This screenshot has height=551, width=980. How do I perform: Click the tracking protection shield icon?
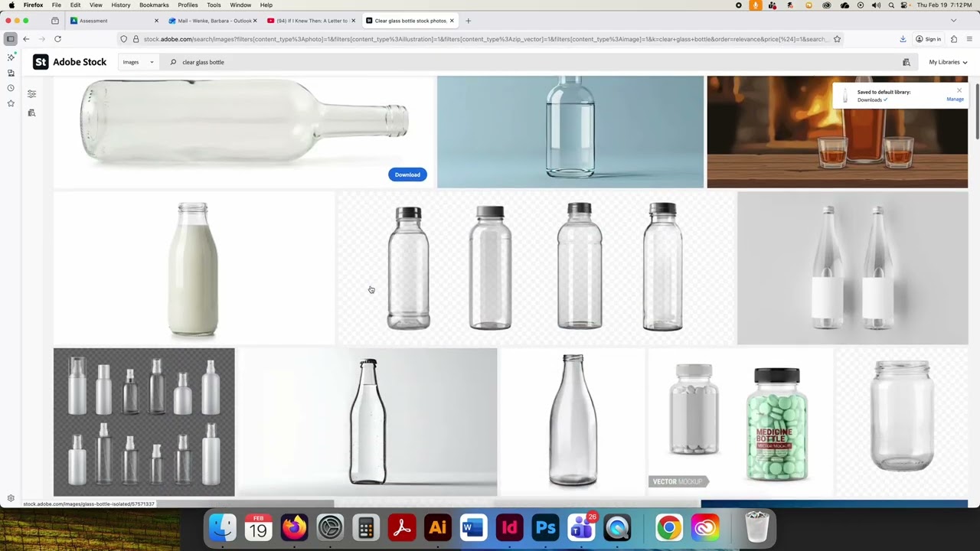click(124, 39)
